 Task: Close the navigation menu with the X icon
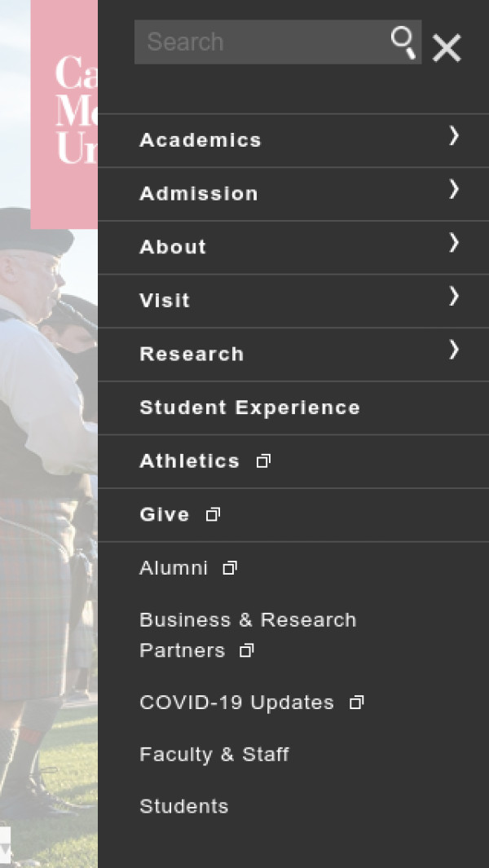447,48
